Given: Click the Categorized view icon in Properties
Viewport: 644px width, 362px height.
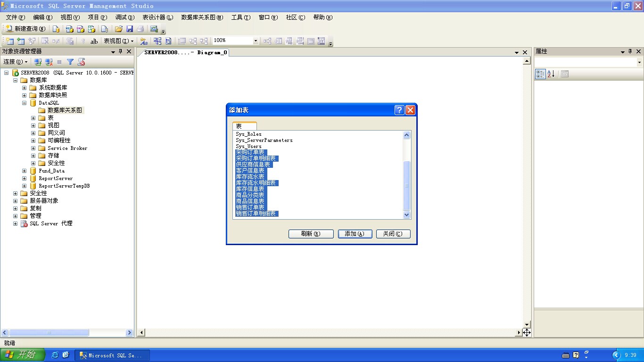Looking at the screenshot, I should (x=540, y=74).
